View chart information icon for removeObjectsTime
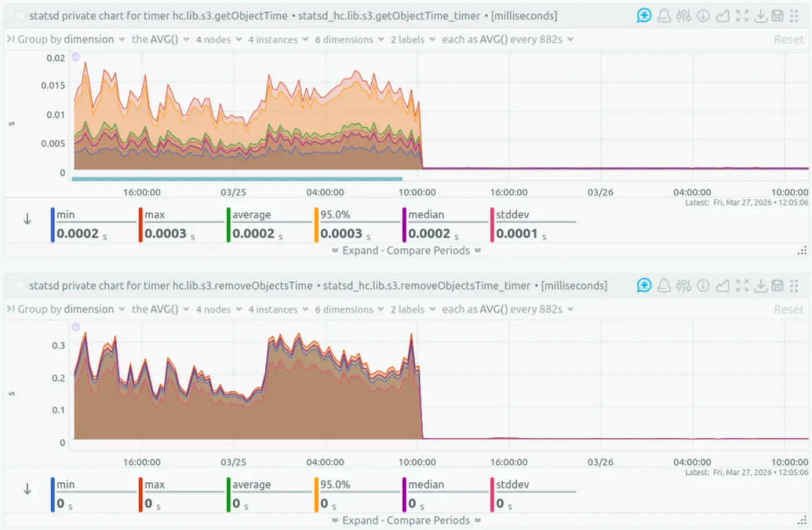The height and width of the screenshot is (530, 812). coord(703,286)
